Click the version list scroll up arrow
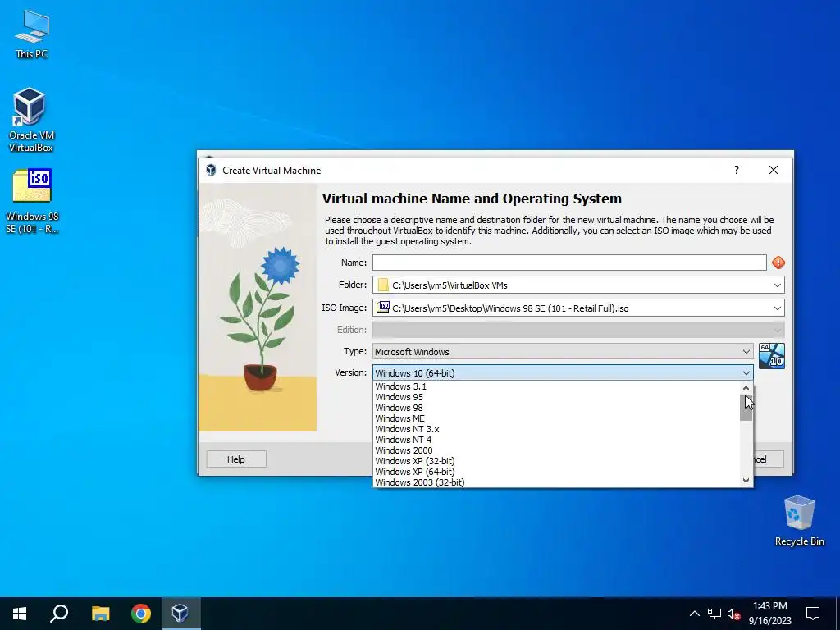Screen dimensions: 840x630 pyautogui.click(x=746, y=388)
